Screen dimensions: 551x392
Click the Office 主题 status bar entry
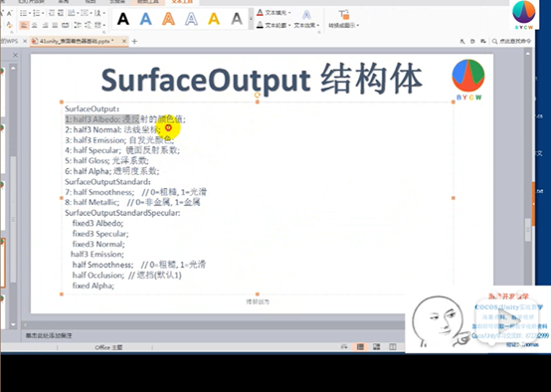108,347
